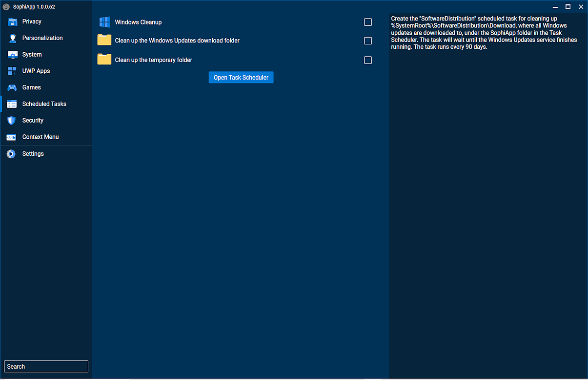Select the System menu item

tap(32, 55)
